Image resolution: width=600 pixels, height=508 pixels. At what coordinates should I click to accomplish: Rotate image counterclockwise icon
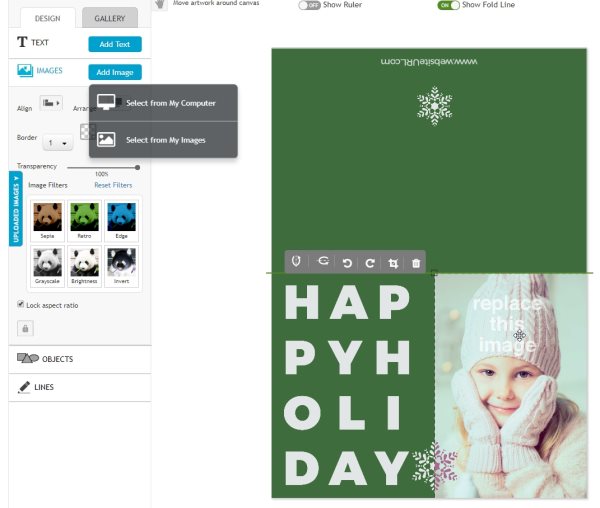(347, 263)
